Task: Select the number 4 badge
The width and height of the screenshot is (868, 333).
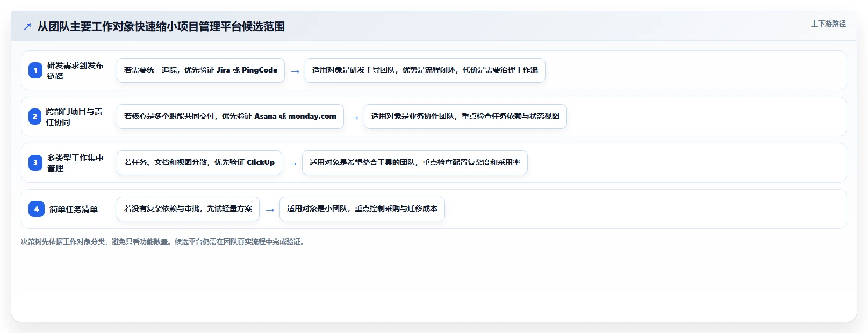Action: 37,209
